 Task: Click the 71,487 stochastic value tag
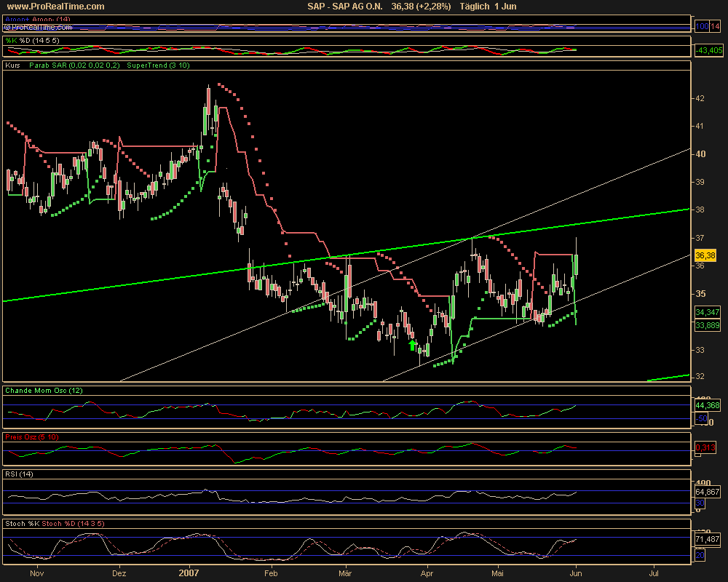[708, 539]
